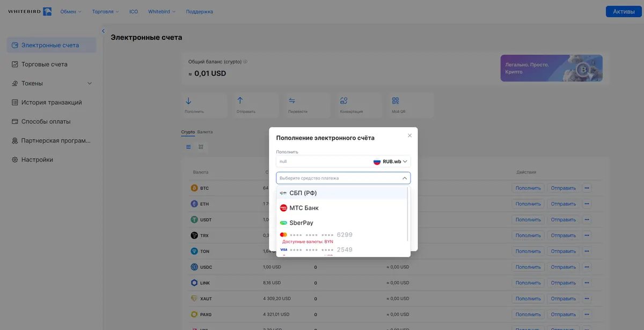644x330 pixels.
Task: Open the more menu in USDC row
Action: click(x=587, y=267)
